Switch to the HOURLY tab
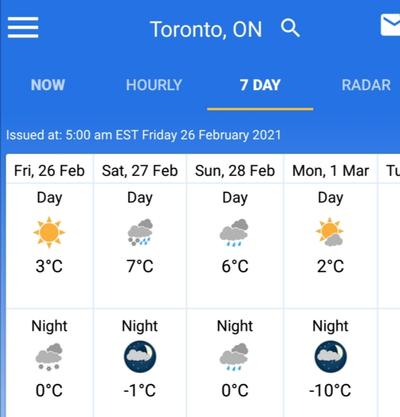The height and width of the screenshot is (417, 400). [x=154, y=85]
